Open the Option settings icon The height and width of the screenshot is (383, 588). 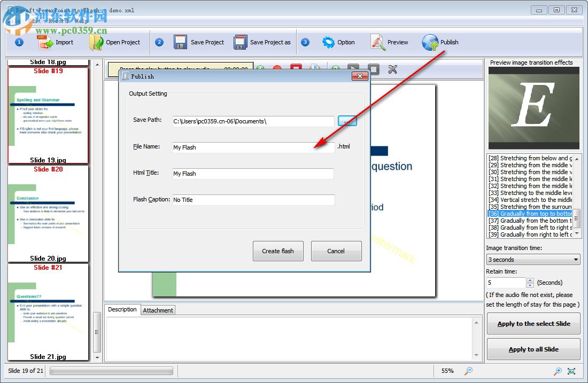329,42
